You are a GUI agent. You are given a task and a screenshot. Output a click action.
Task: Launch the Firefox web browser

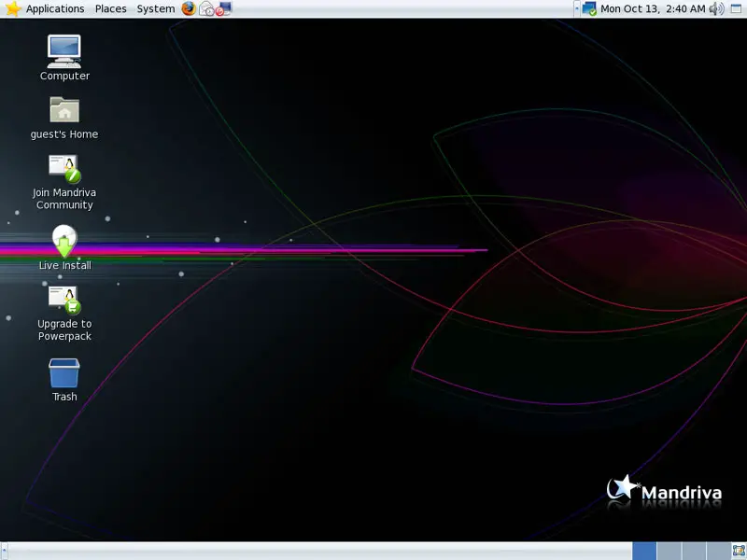click(189, 8)
